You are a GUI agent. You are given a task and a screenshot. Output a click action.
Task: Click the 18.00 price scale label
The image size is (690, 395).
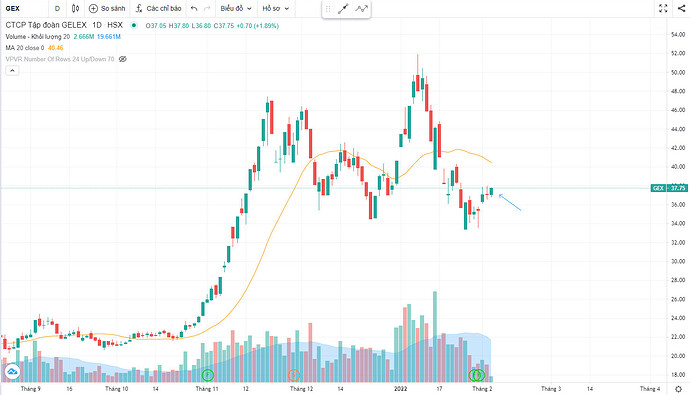[x=678, y=375]
